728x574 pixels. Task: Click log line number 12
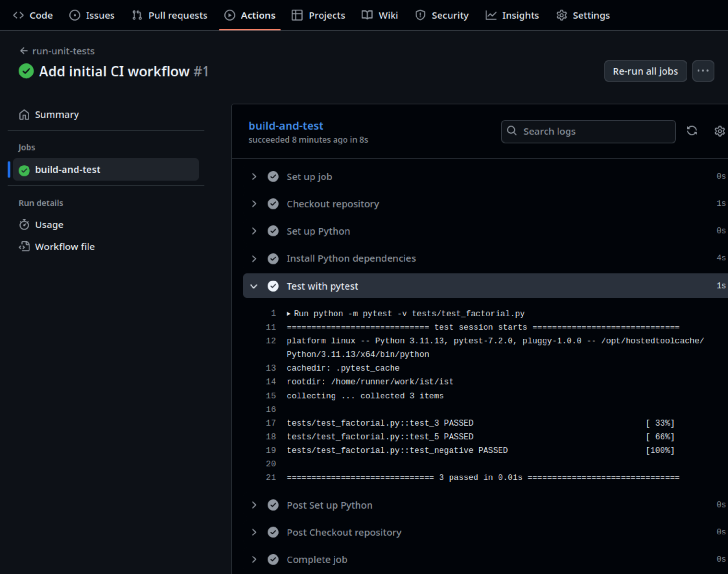coord(271,341)
